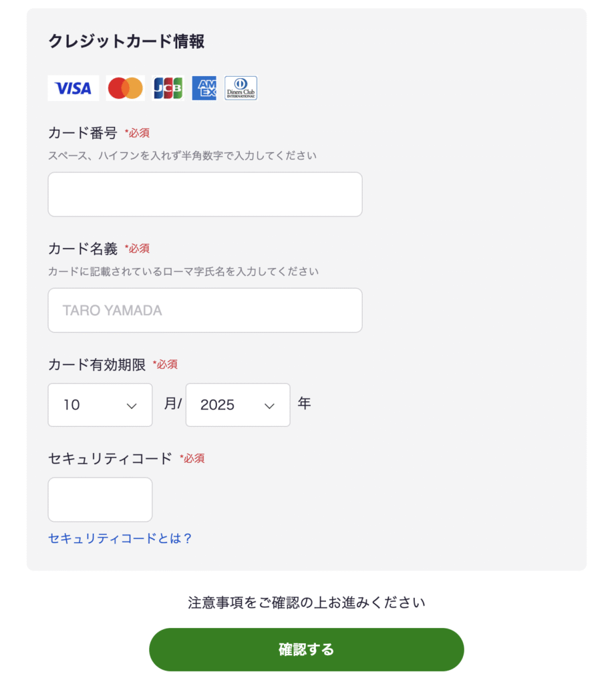Click the 注意事項をご確認の上お進みください notice text
The width and height of the screenshot is (616, 684).
pos(307,603)
